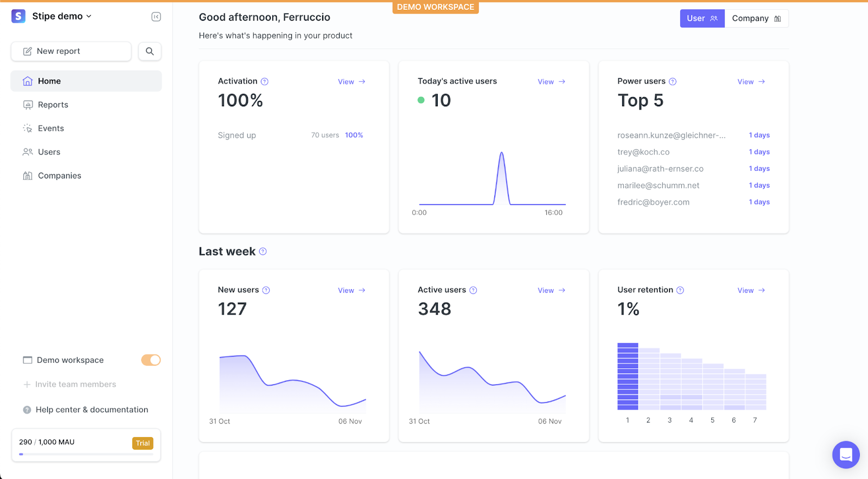Open the chat support bubble
This screenshot has height=479, width=868.
point(846,455)
